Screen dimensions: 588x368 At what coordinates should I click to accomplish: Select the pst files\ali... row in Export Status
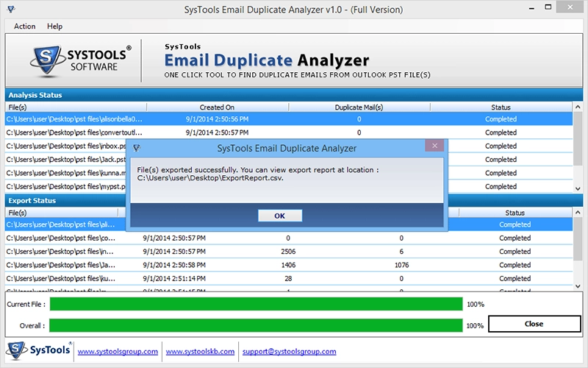pos(65,224)
